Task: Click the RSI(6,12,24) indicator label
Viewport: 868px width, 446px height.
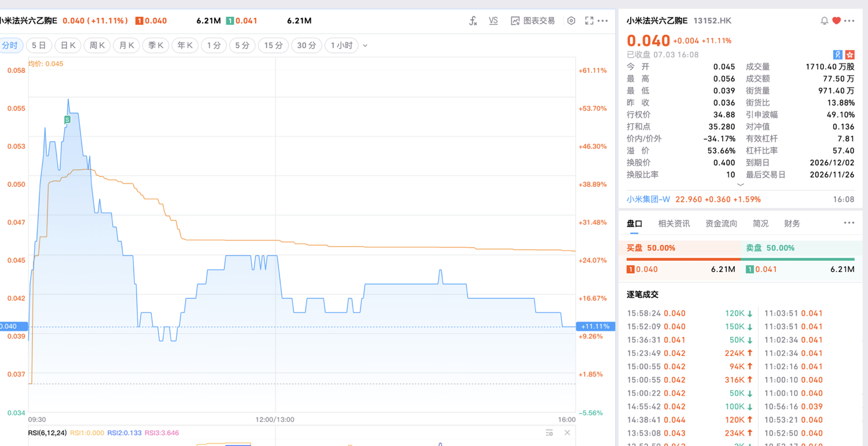Action: point(47,433)
